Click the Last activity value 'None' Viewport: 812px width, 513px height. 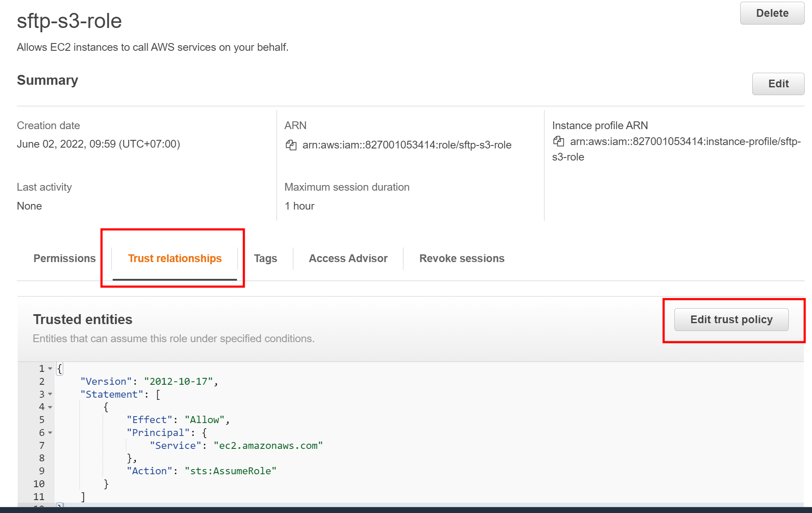[x=29, y=206]
